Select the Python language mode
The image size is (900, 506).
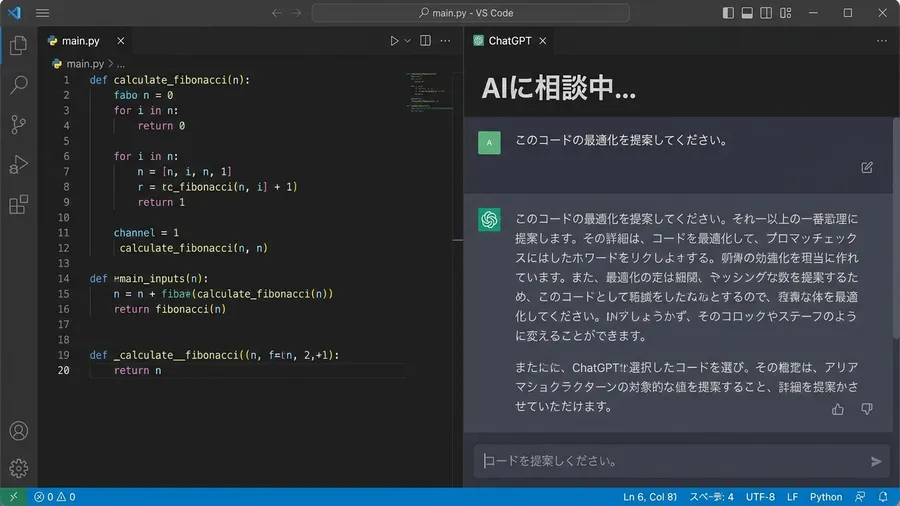(825, 497)
